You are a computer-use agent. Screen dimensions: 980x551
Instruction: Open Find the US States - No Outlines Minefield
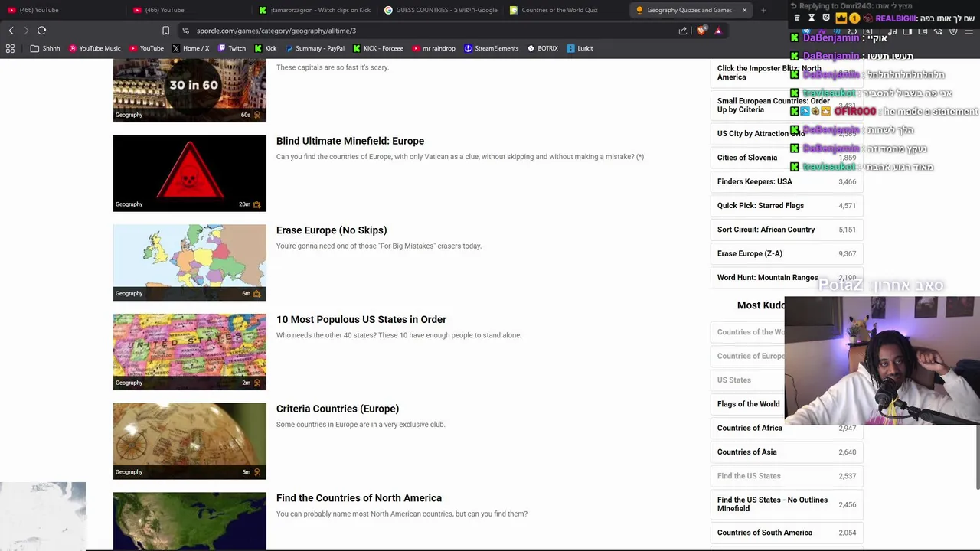(x=773, y=504)
